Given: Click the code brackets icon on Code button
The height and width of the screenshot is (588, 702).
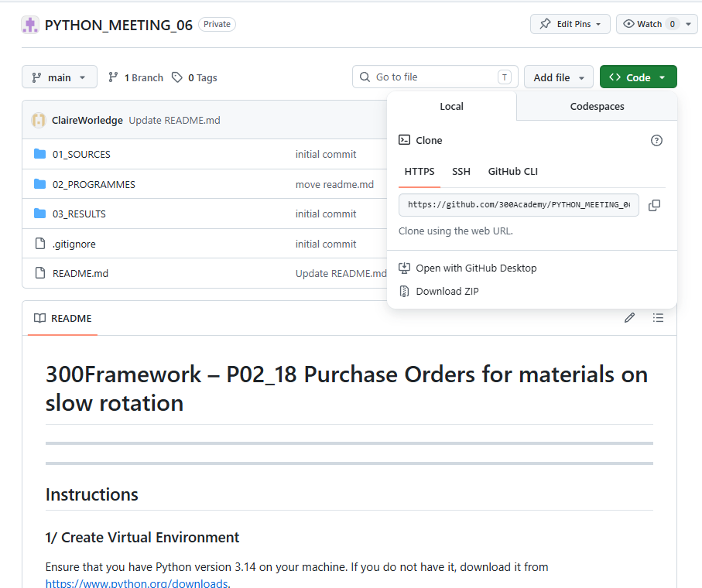Looking at the screenshot, I should point(615,77).
